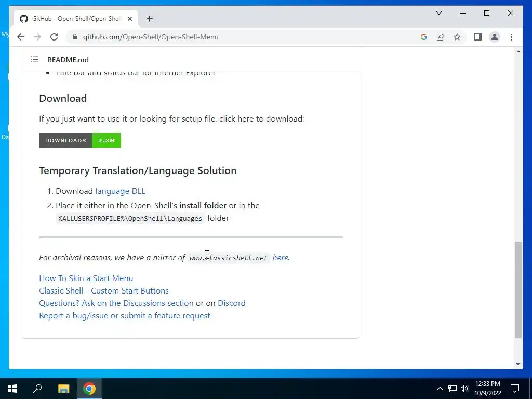Viewport: 532px width, 399px height.
Task: Click the Chrome taskbar icon
Action: [89, 389]
